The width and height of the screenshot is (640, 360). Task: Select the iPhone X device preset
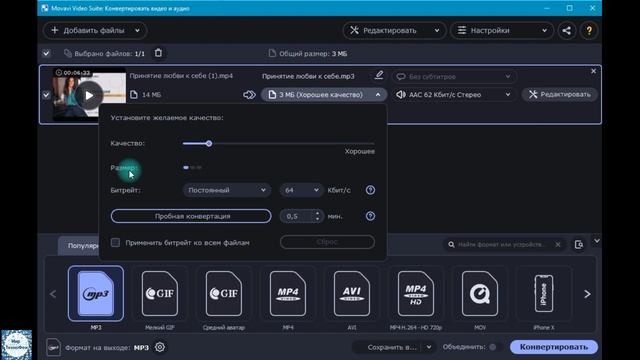[x=544, y=293]
